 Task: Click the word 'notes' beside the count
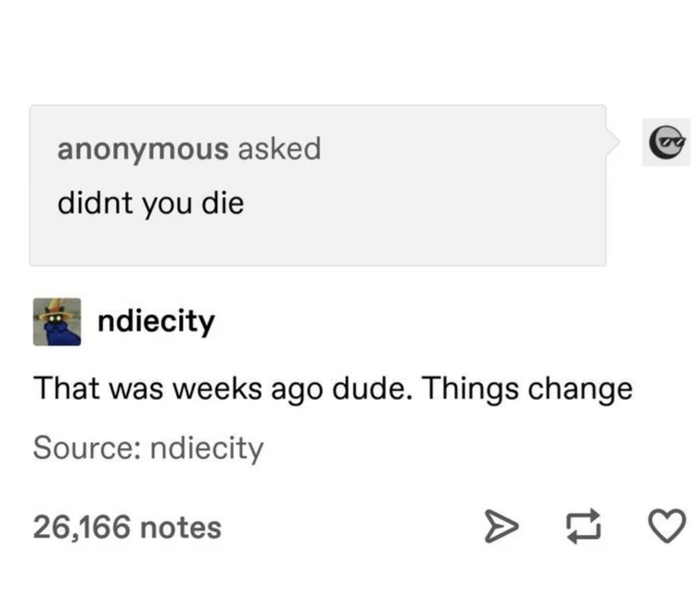tap(184, 527)
